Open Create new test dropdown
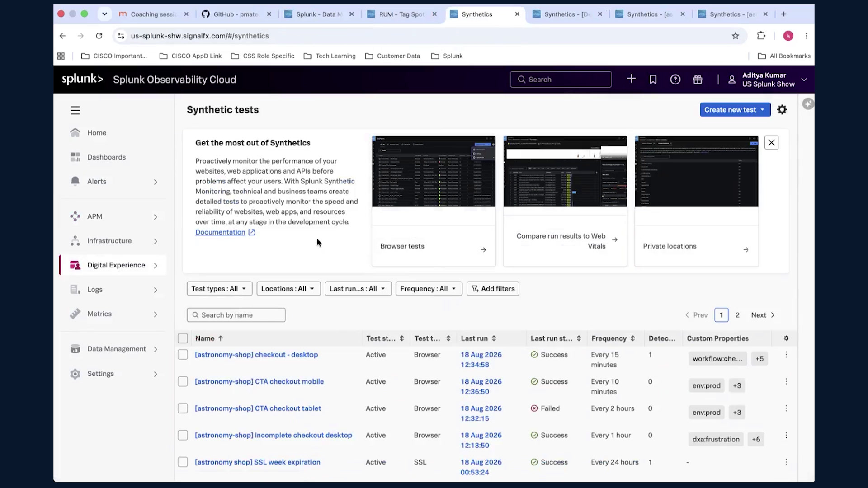Viewport: 868px width, 488px height. pyautogui.click(x=735, y=110)
